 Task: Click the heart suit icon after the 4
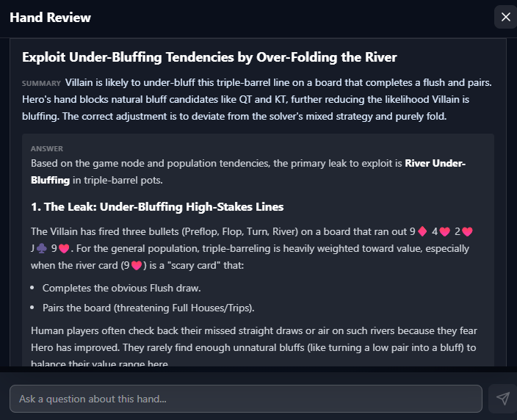(x=444, y=232)
